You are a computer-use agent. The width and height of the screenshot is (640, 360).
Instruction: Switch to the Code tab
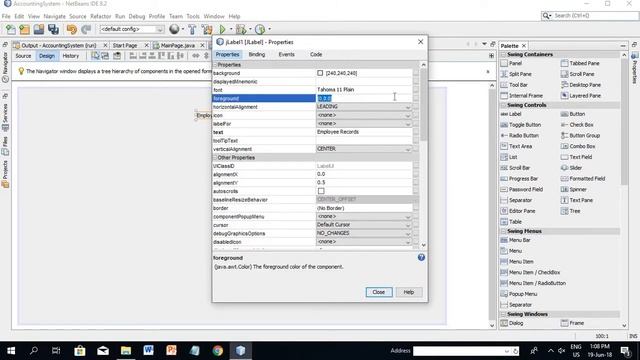tap(316, 54)
